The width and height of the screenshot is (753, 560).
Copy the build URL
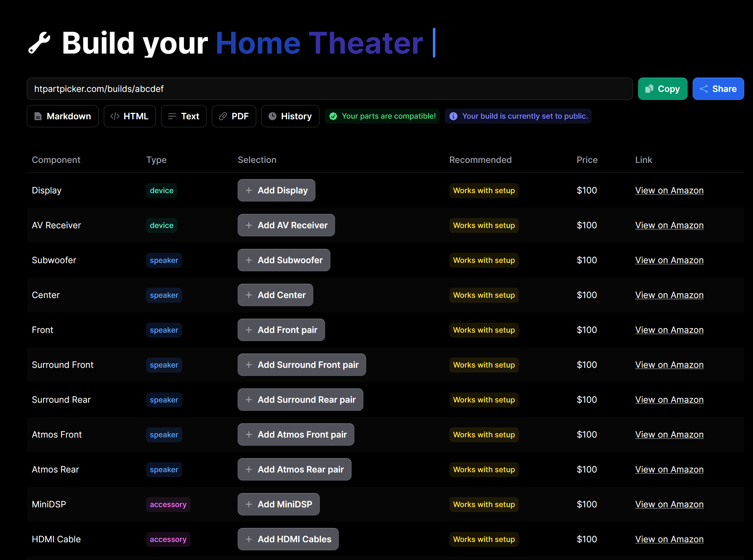click(662, 89)
